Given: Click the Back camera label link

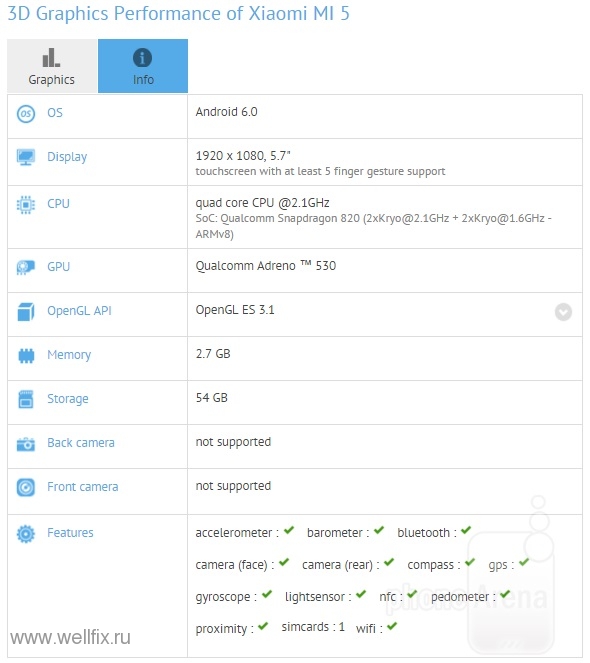Looking at the screenshot, I should (81, 443).
